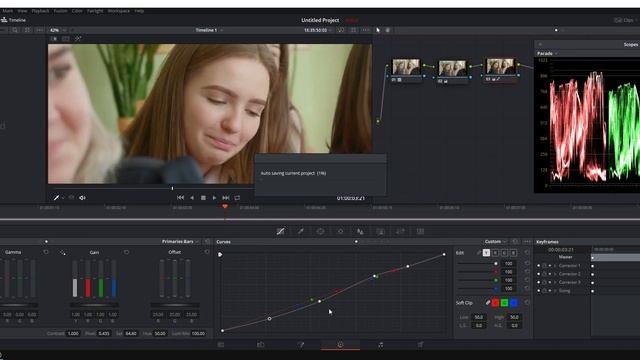The width and height of the screenshot is (640, 360).
Task: Open the Curves palette icon
Action: pos(280,231)
